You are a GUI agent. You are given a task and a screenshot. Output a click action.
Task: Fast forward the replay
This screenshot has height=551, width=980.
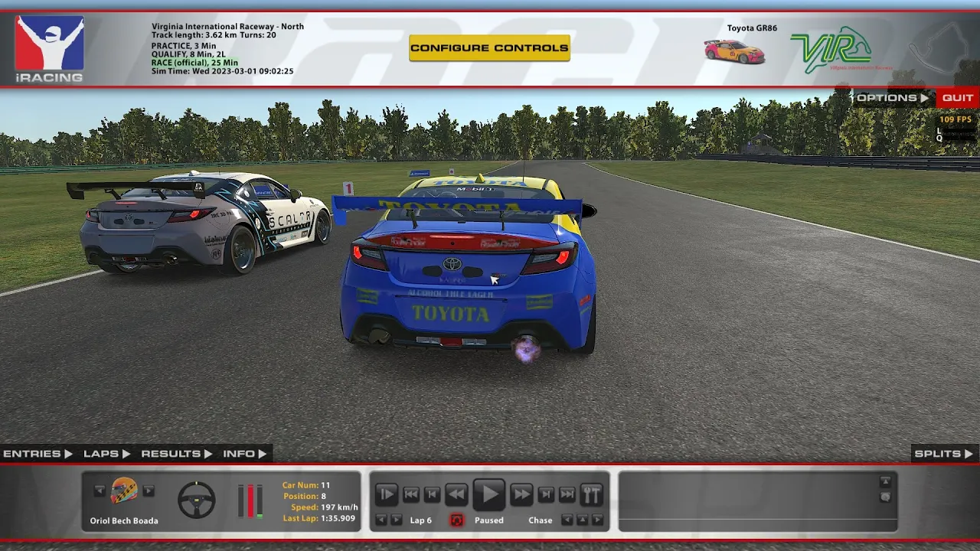tap(521, 494)
